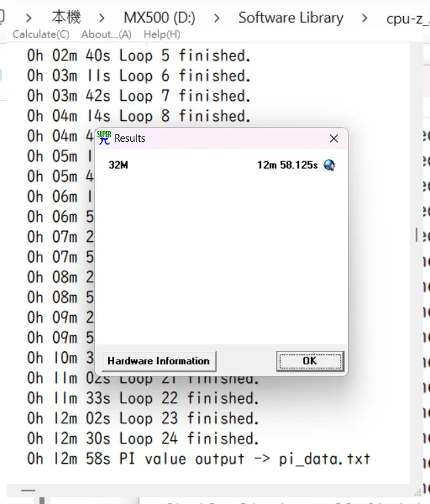The image size is (430, 504).
Task: Open the About...(A) menu
Action: coord(106,34)
